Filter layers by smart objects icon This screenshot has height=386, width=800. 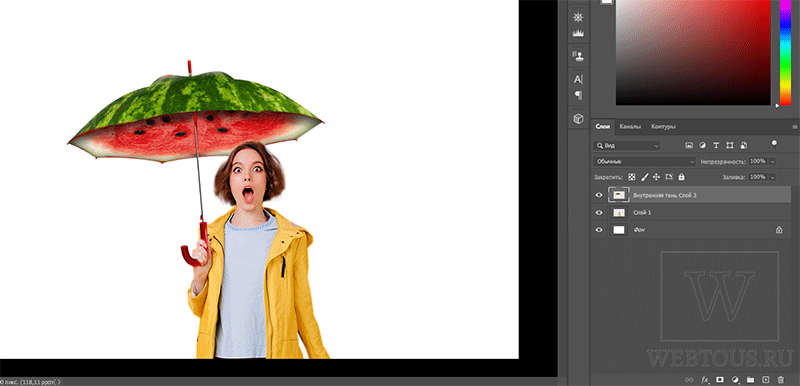[x=743, y=145]
